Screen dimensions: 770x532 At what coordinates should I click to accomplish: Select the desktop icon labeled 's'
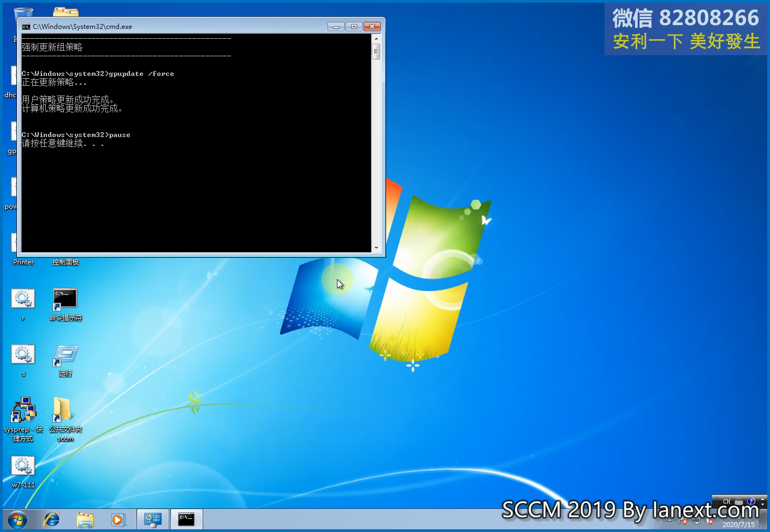23,360
